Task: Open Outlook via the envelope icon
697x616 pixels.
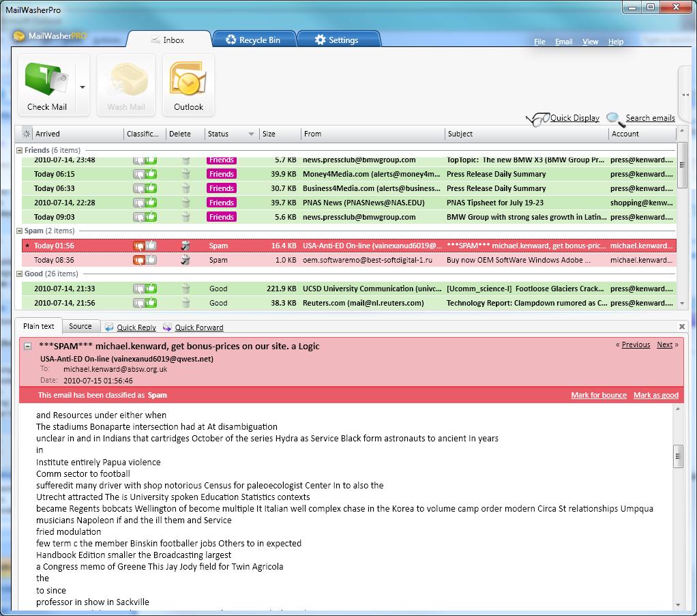Action: [x=188, y=78]
